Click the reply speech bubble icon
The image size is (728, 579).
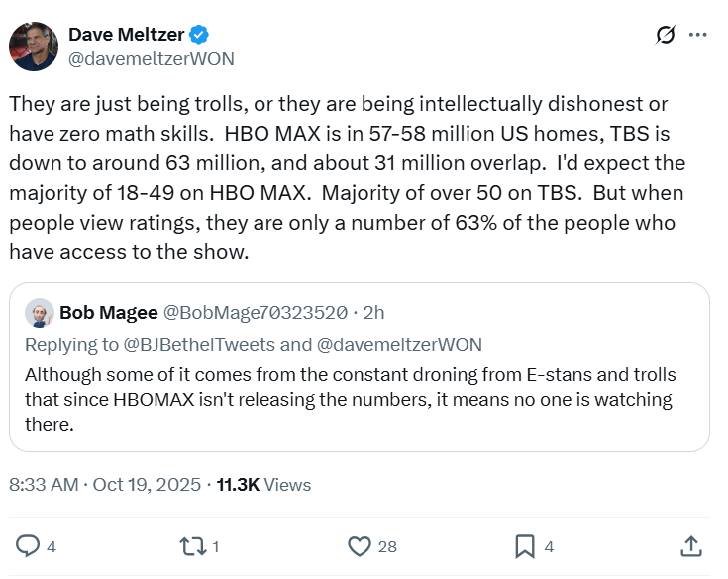click(29, 545)
